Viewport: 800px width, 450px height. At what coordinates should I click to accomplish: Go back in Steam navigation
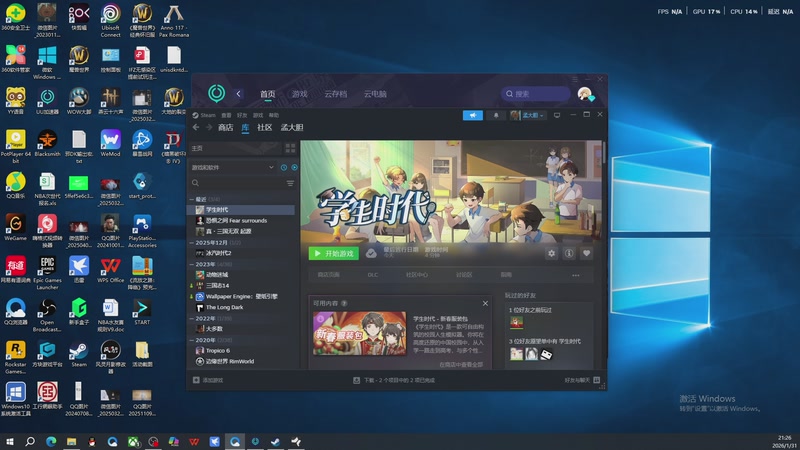[196, 127]
